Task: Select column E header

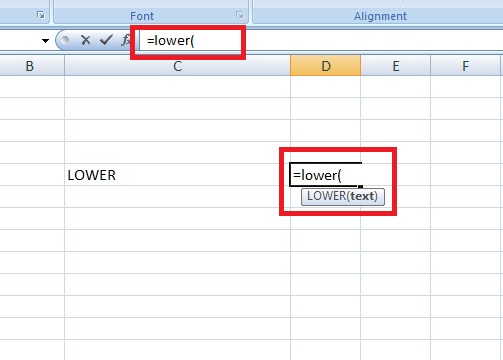Action: tap(396, 66)
